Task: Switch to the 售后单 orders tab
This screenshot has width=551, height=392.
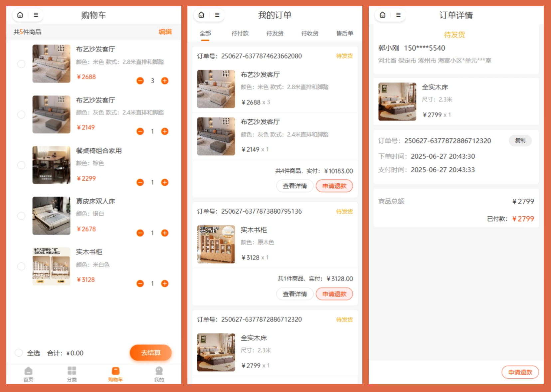Action: coord(344,33)
